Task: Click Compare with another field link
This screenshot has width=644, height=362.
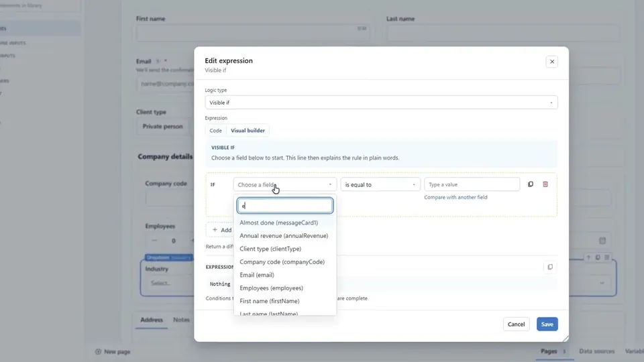Action: click(455, 197)
